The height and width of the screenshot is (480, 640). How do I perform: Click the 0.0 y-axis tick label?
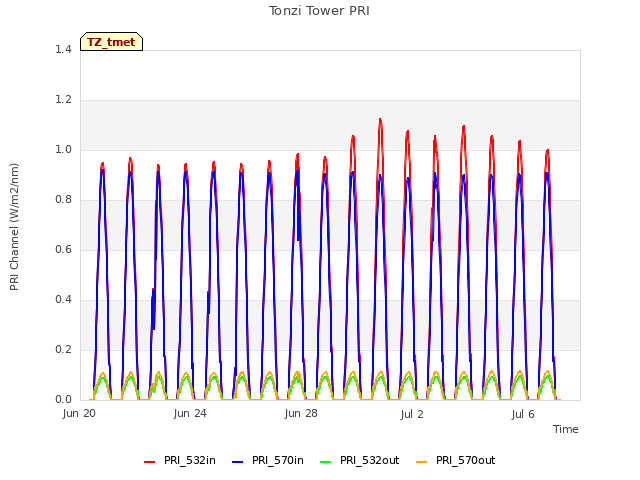point(63,400)
